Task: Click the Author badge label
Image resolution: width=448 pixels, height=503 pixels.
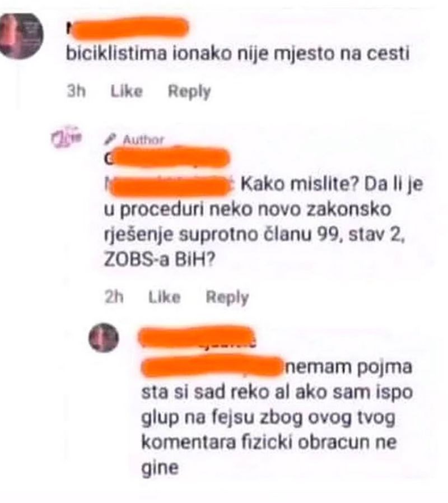Action: [x=143, y=139]
